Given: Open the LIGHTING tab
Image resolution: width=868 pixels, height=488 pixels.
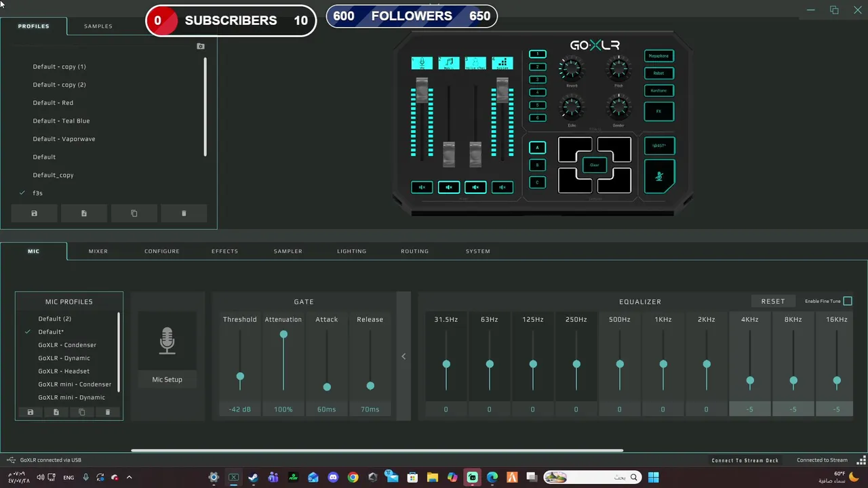Looking at the screenshot, I should click(351, 251).
